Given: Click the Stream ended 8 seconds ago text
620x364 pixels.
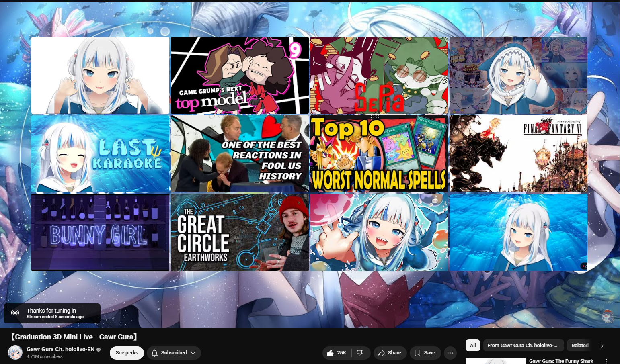Looking at the screenshot, I should click(x=55, y=317).
